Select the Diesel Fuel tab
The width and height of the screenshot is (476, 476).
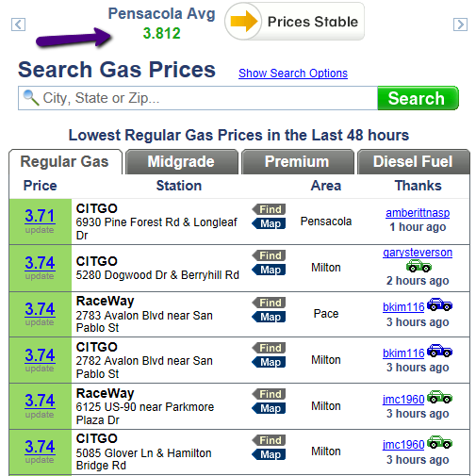click(414, 162)
